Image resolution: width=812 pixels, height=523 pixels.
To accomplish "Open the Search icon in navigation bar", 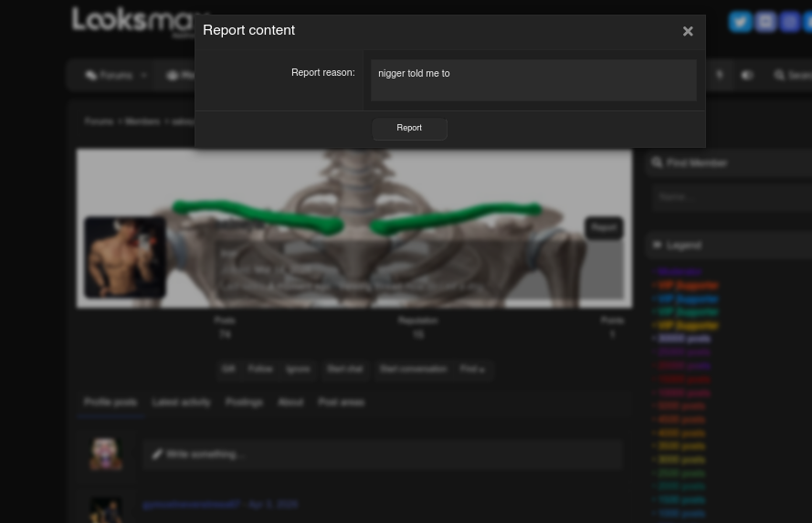I will [x=779, y=76].
